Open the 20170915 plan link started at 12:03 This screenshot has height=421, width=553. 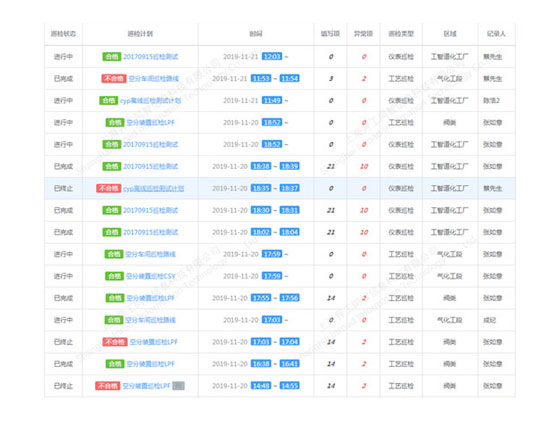[151, 56]
